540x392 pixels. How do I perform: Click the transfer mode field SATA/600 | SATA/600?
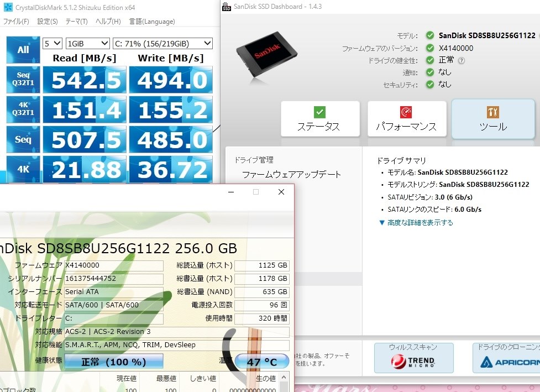click(114, 305)
